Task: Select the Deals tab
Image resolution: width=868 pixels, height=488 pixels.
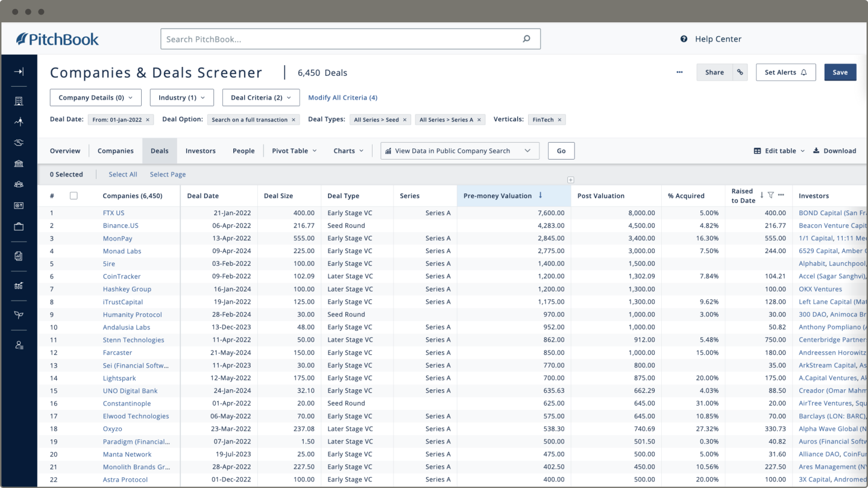Action: [160, 151]
